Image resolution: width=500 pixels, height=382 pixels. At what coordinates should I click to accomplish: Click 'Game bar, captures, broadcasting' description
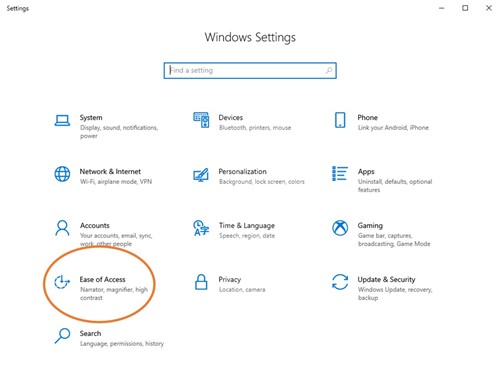pyautogui.click(x=394, y=240)
